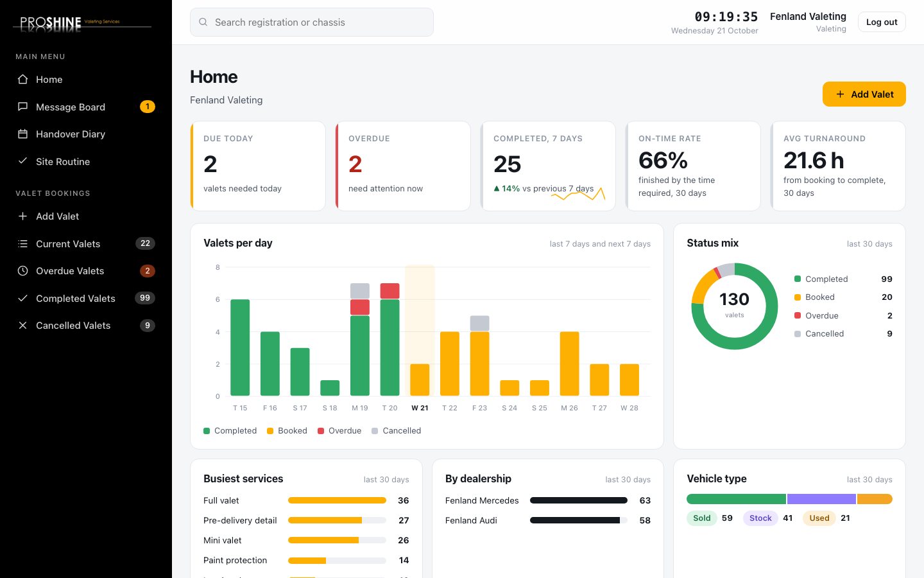Screen dimensions: 924x578
Task: Click the Current Valets list icon
Action: pos(22,243)
